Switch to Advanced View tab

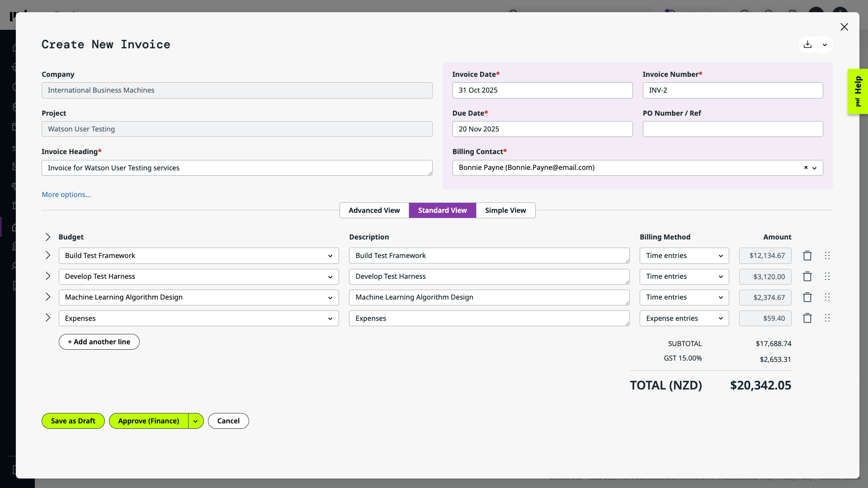coord(374,211)
